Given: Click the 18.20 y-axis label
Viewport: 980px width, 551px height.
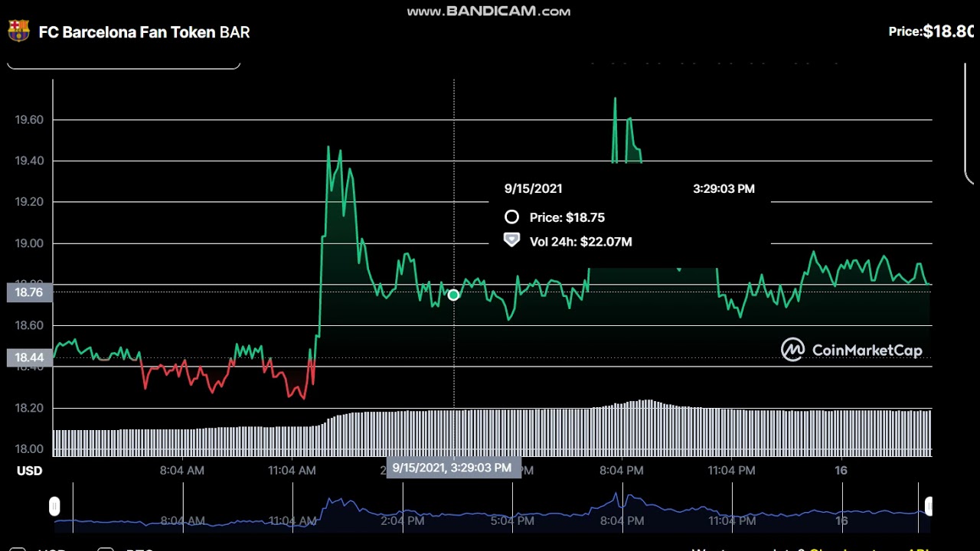Looking at the screenshot, I should (29, 408).
